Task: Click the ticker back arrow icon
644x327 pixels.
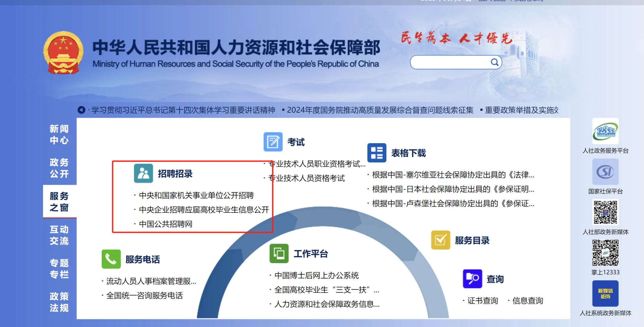Action: tap(81, 110)
